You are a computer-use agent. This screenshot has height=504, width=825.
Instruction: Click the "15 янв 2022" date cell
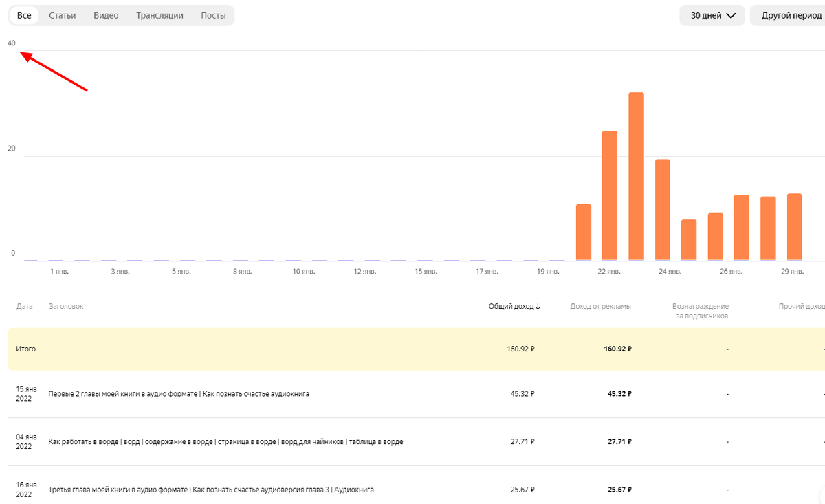[x=25, y=394]
